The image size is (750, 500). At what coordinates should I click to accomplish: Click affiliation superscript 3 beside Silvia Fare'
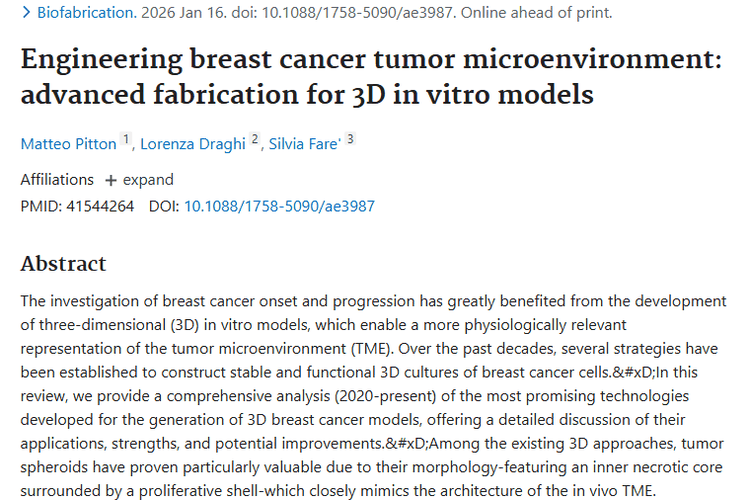click(350, 140)
